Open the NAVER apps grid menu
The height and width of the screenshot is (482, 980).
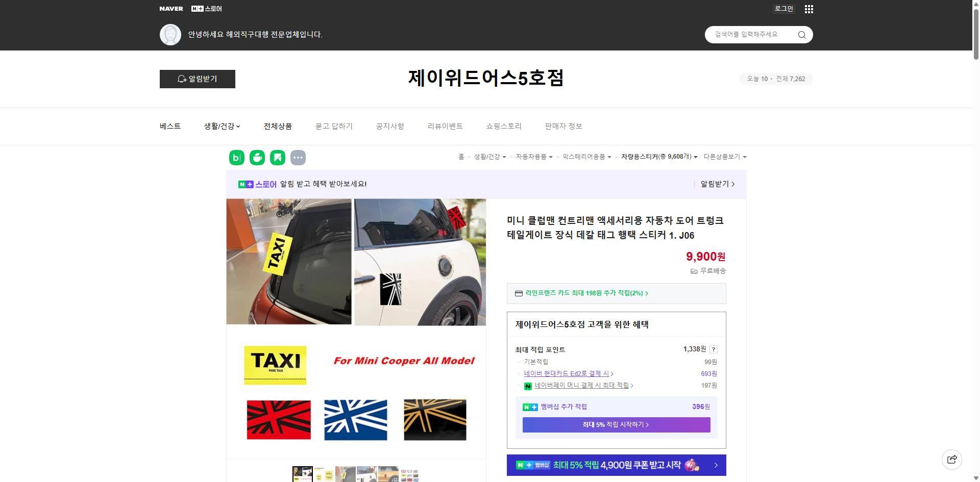point(808,9)
